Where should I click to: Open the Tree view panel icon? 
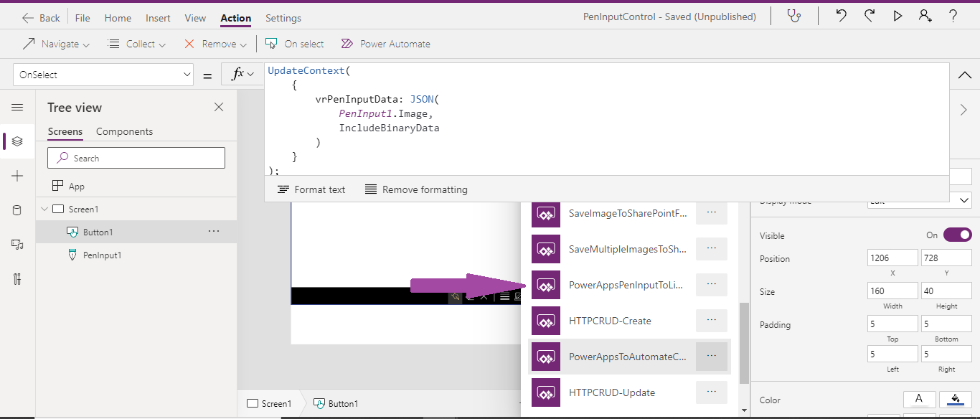click(17, 141)
